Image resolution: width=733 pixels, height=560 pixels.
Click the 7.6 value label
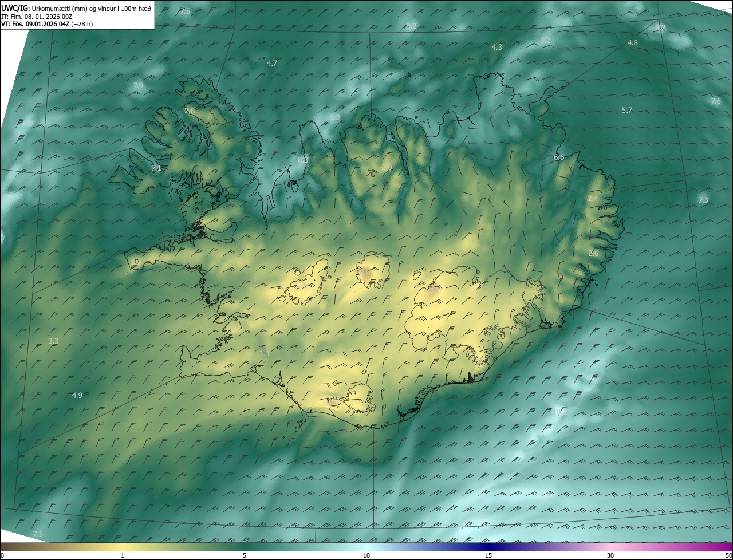[716, 101]
